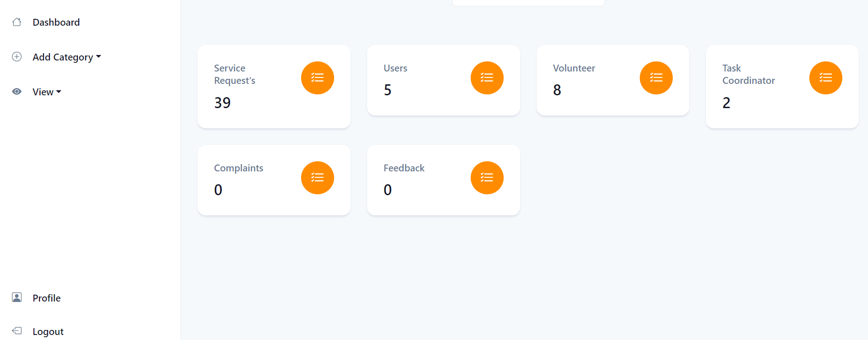Click the Dashboard home icon
Viewport: 868px width, 340px height.
17,22
